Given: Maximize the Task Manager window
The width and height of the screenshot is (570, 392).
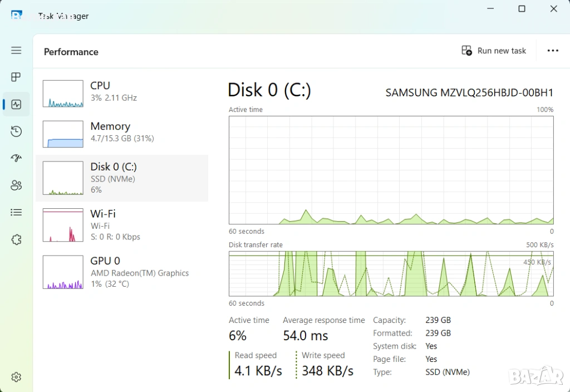Looking at the screenshot, I should pos(522,9).
